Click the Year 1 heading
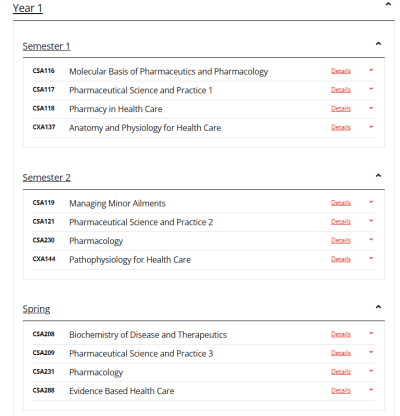 pos(28,8)
